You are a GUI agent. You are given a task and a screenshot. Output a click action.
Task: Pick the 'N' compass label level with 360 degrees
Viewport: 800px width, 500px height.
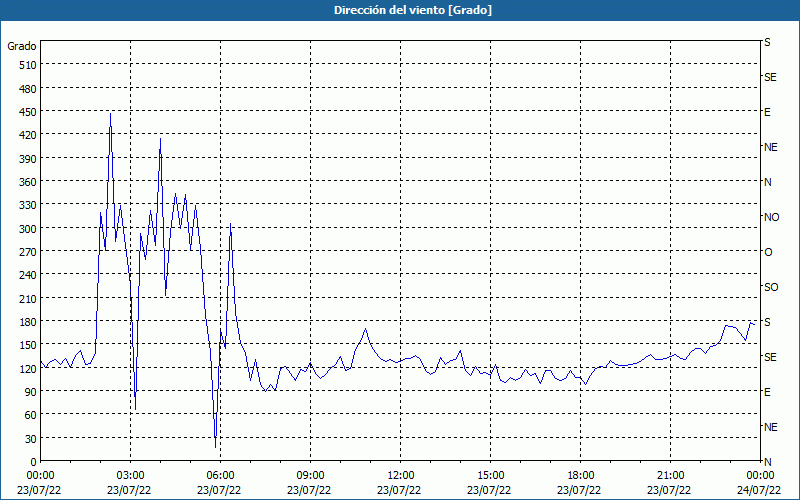pos(768,182)
